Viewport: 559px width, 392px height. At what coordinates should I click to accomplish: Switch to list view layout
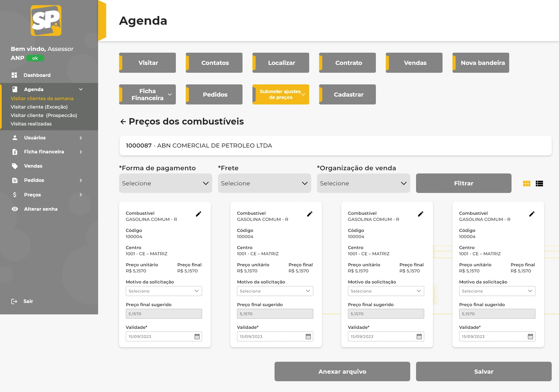pos(539,184)
